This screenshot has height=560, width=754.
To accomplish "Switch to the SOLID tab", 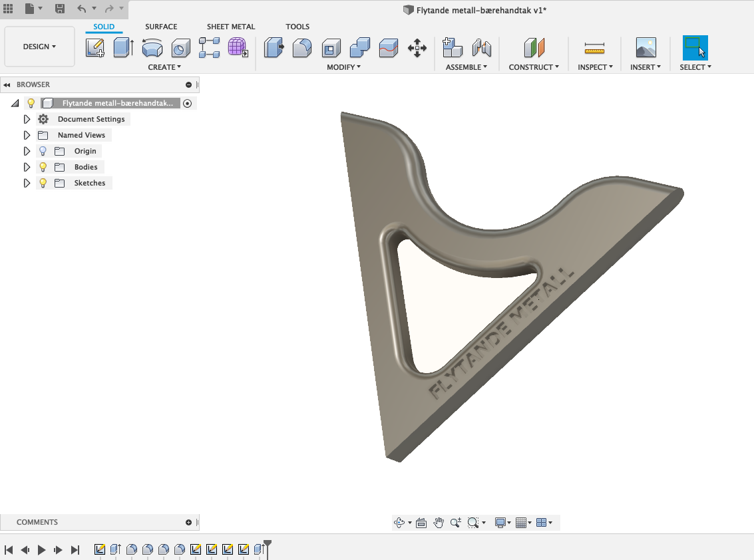I will pyautogui.click(x=104, y=27).
